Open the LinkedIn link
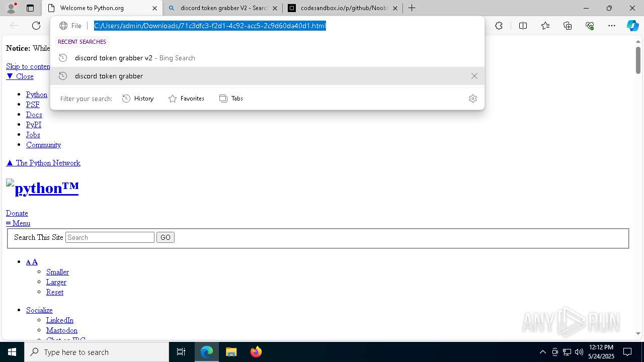Image resolution: width=644 pixels, height=362 pixels. click(60, 320)
